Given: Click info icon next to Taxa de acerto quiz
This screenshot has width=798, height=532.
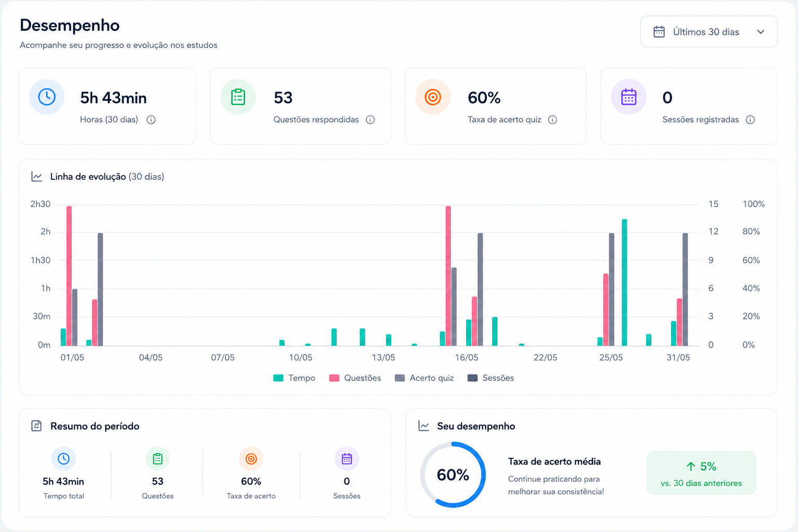Looking at the screenshot, I should pos(553,119).
